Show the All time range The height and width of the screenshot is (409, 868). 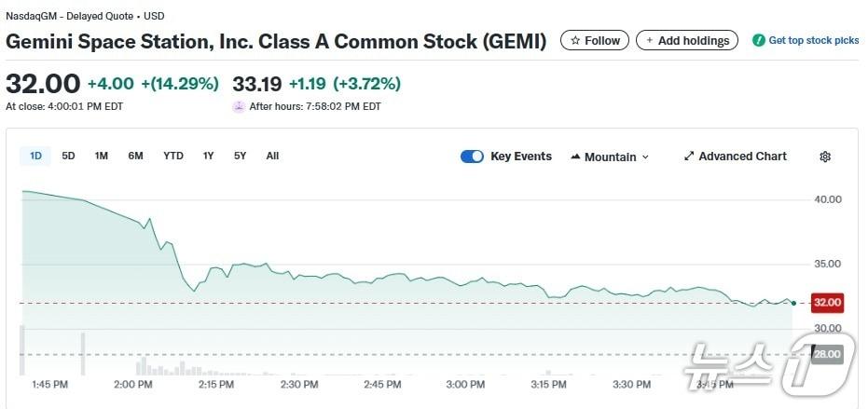click(x=272, y=156)
